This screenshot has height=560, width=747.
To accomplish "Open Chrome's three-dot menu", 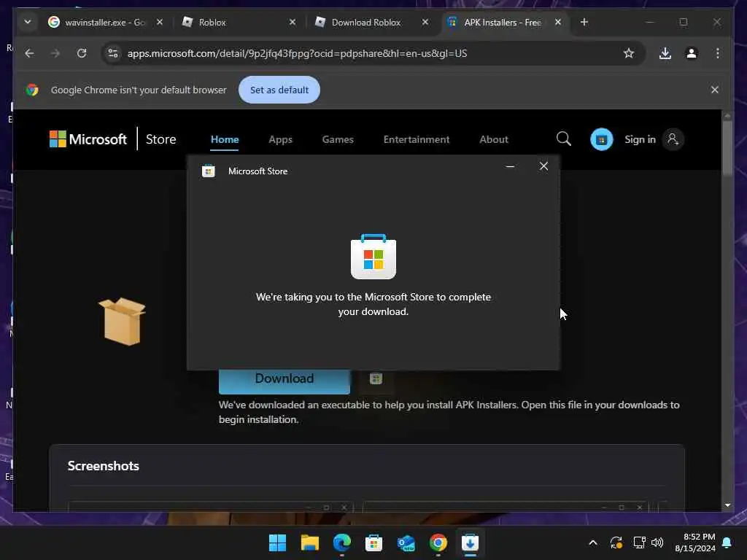I will [718, 53].
